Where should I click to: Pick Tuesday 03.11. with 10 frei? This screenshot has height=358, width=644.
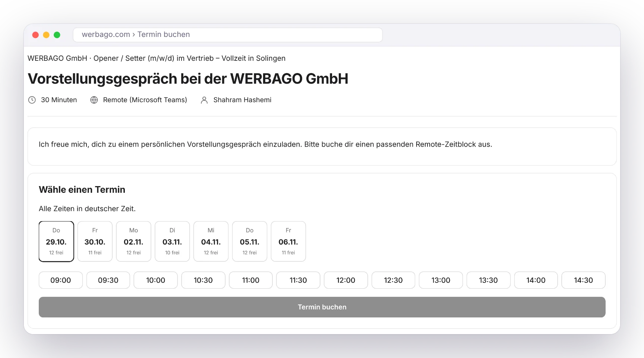172,241
